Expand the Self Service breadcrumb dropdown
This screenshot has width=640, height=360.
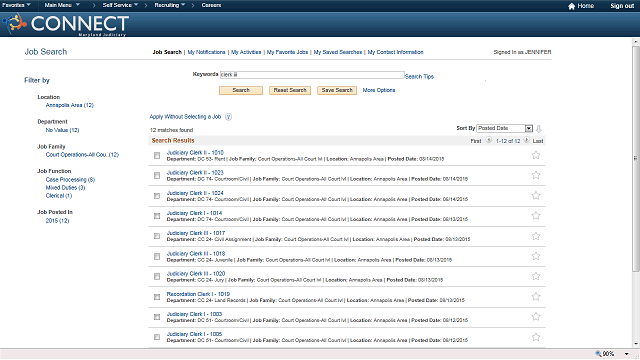click(120, 5)
